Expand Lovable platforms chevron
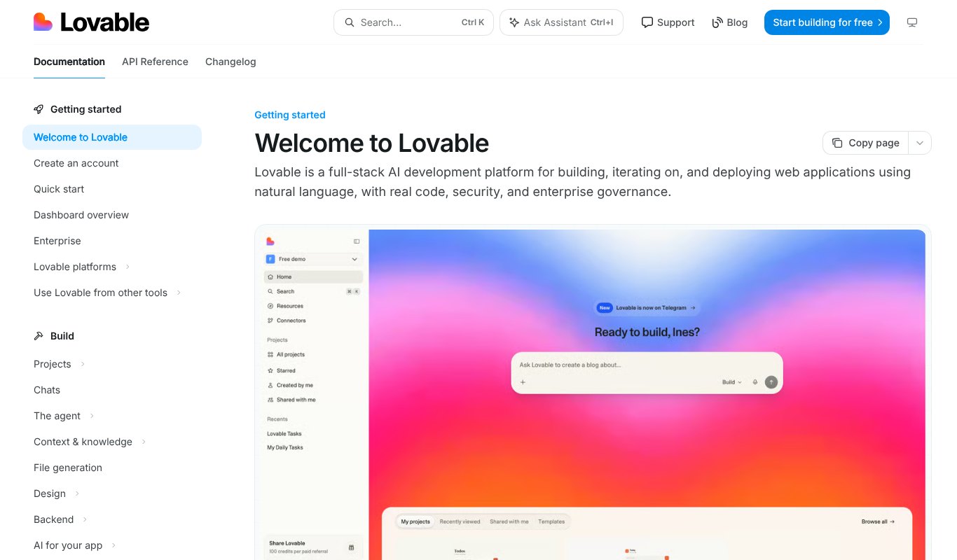The image size is (957, 560). pyautogui.click(x=128, y=267)
